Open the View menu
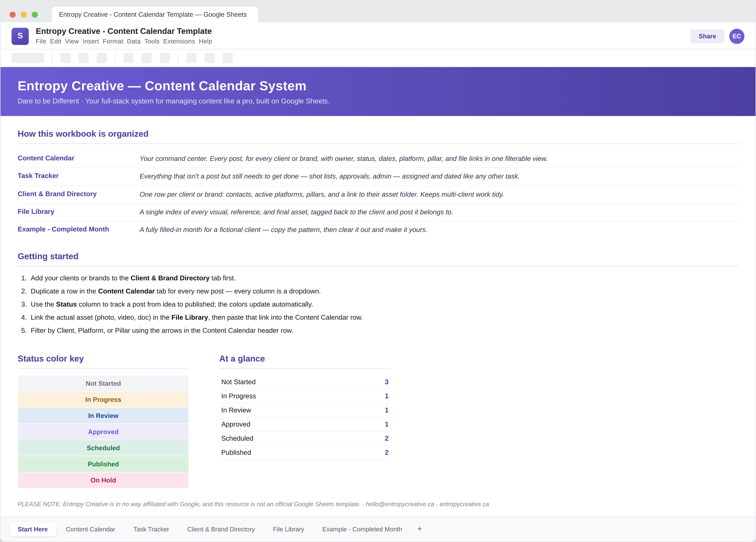 point(72,41)
